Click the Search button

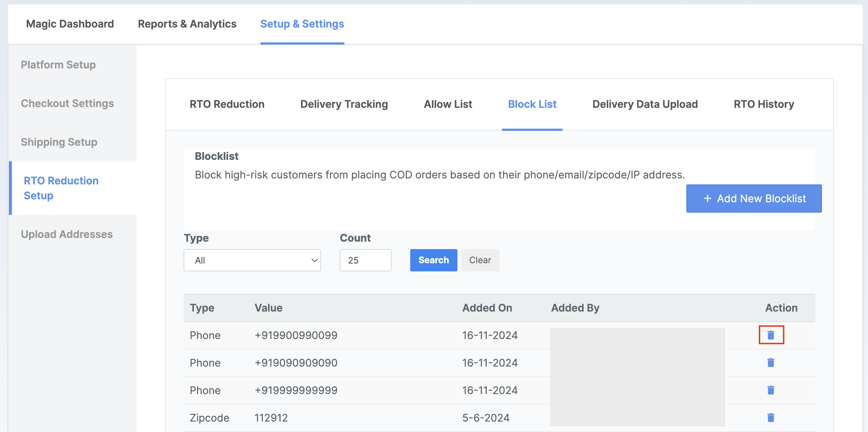(434, 260)
